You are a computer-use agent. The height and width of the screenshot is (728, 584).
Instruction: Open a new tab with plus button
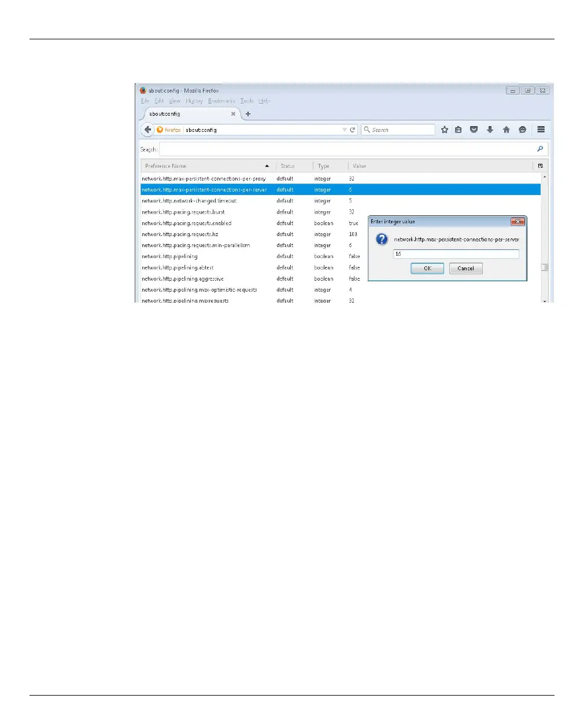click(248, 114)
